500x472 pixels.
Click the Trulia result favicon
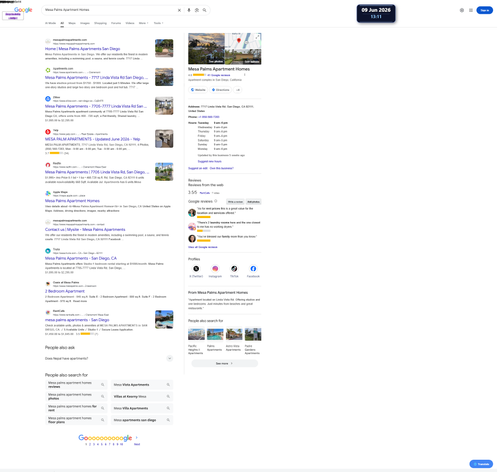(x=48, y=252)
